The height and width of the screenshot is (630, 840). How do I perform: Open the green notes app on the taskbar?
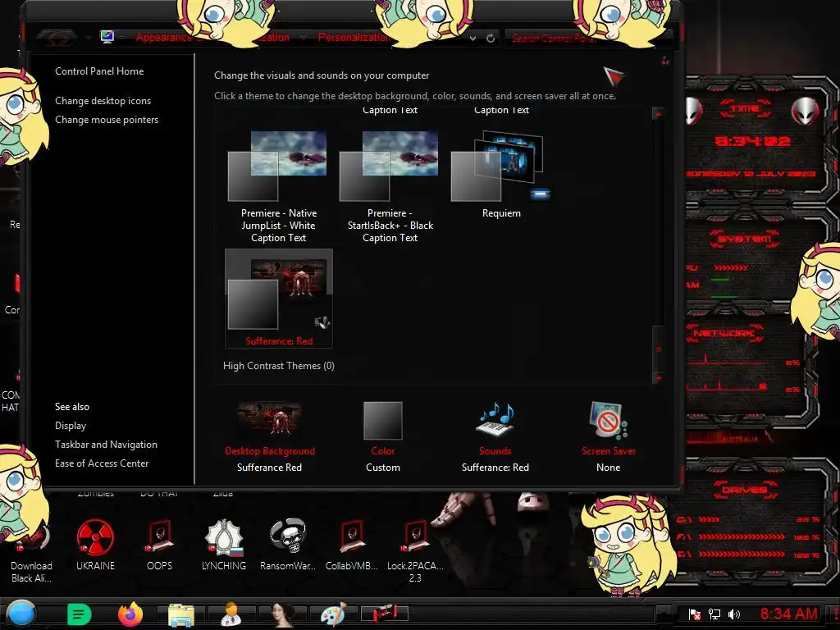(80, 614)
